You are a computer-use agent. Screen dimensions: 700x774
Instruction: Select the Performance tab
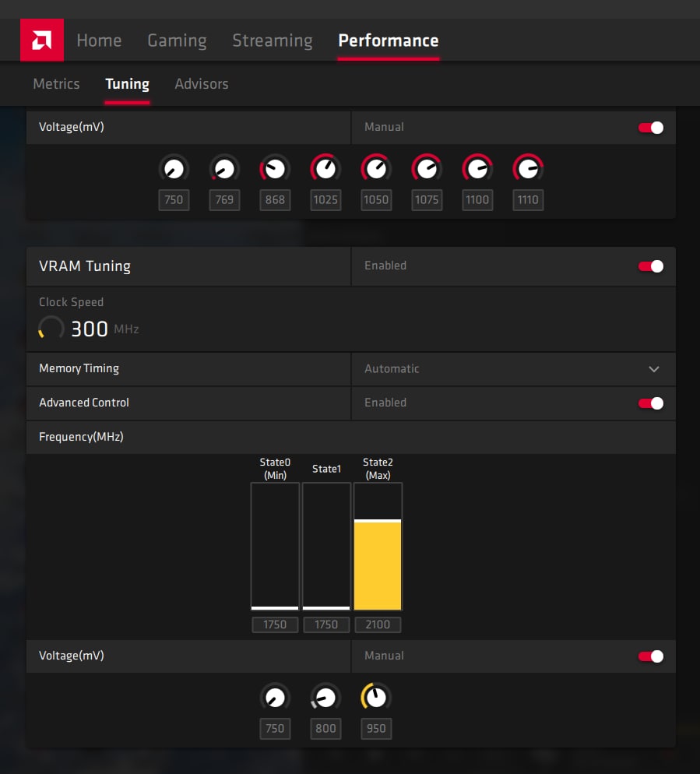pos(389,40)
